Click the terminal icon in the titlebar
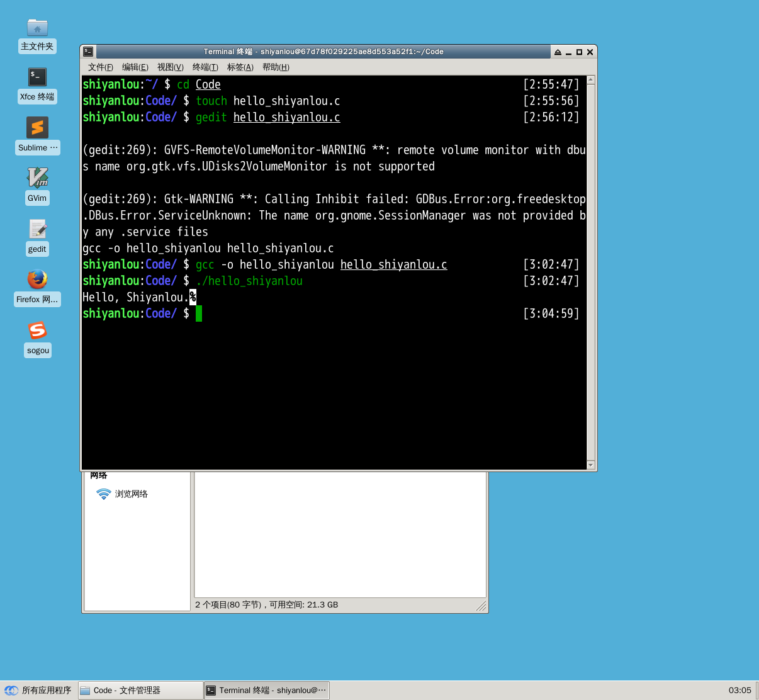The image size is (759, 700). pyautogui.click(x=88, y=52)
